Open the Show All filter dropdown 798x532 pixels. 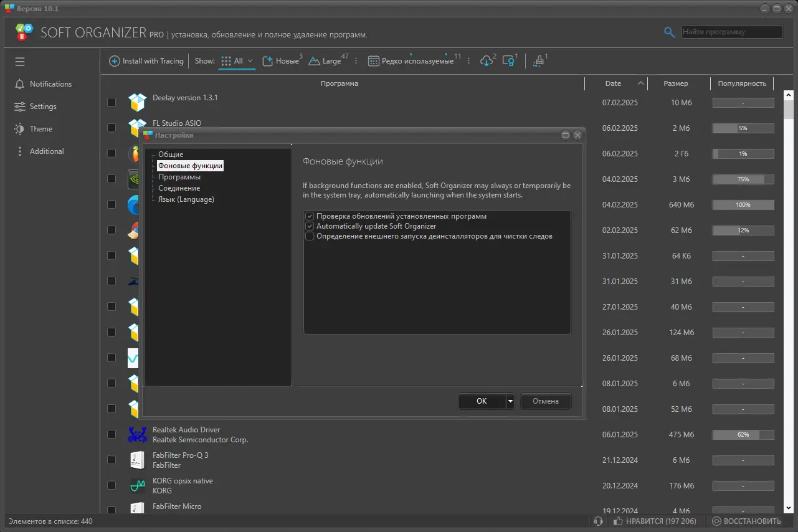[x=237, y=61]
